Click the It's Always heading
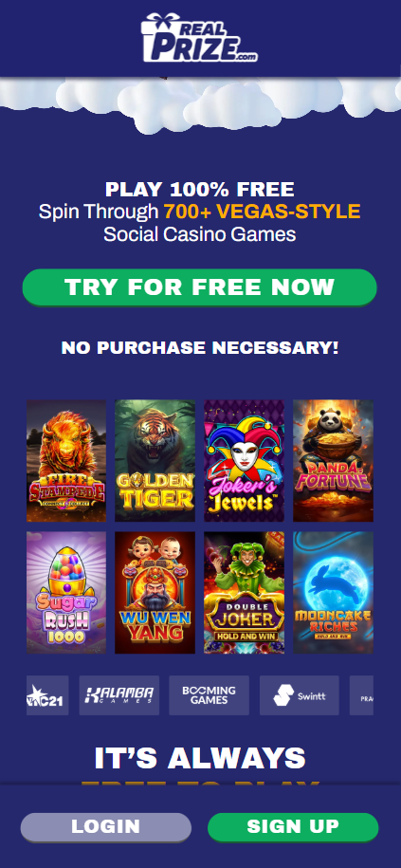Screen dimensions: 401x868 200,758
